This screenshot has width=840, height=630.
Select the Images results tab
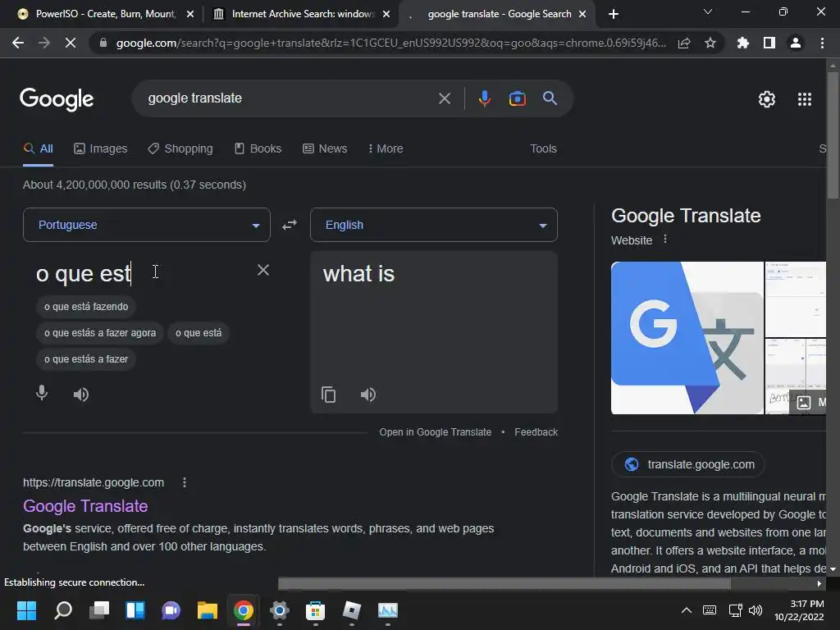click(101, 148)
